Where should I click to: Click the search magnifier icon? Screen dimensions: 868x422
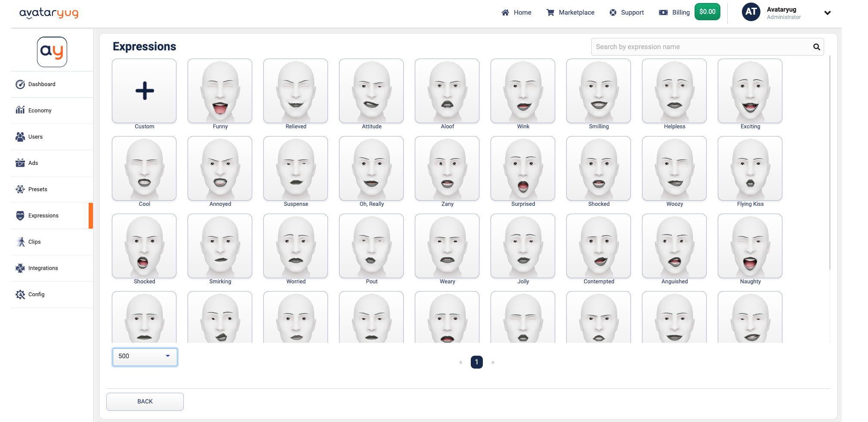coord(816,47)
